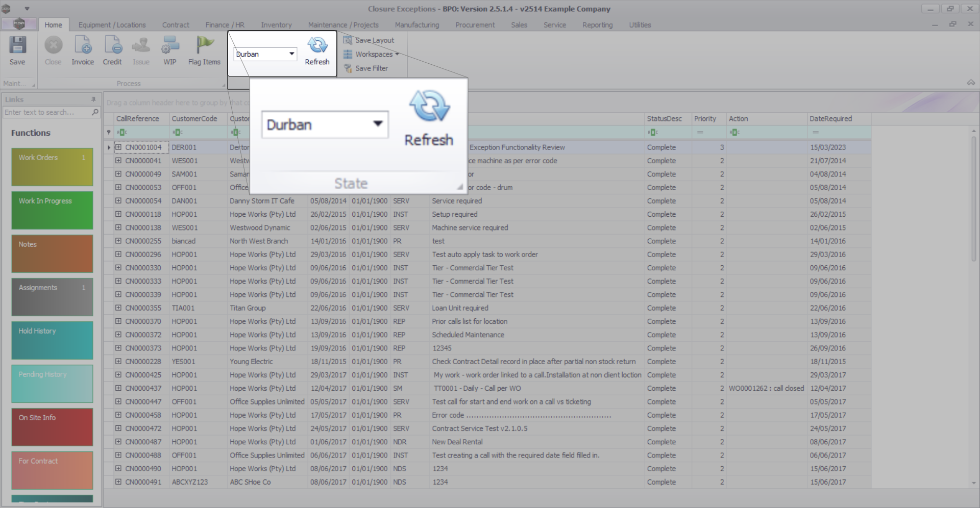Select the cell "Scheduled Maintenance"
Image resolution: width=980 pixels, height=508 pixels.
(x=537, y=335)
